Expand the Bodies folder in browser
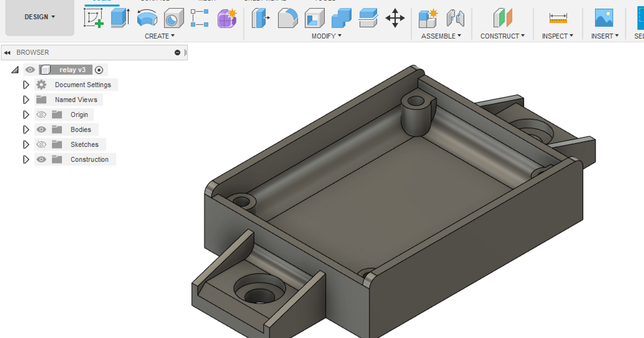This screenshot has height=338, width=644. click(x=26, y=129)
